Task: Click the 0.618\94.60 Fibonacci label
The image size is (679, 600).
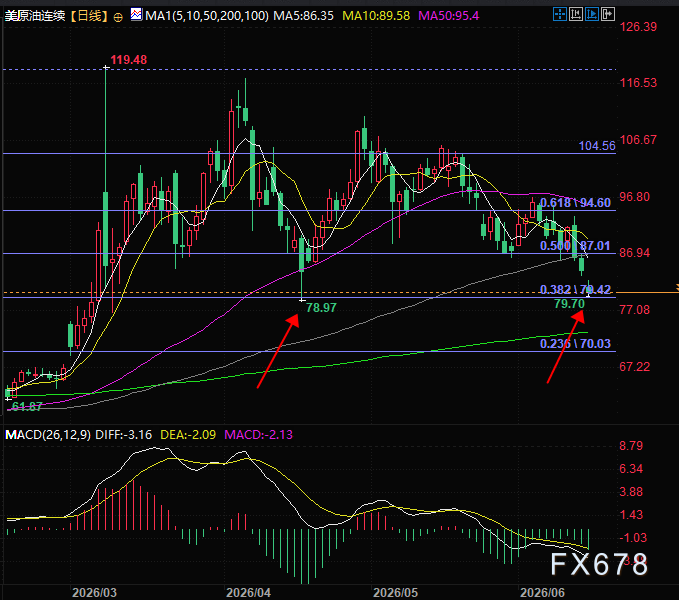Action: tap(575, 203)
